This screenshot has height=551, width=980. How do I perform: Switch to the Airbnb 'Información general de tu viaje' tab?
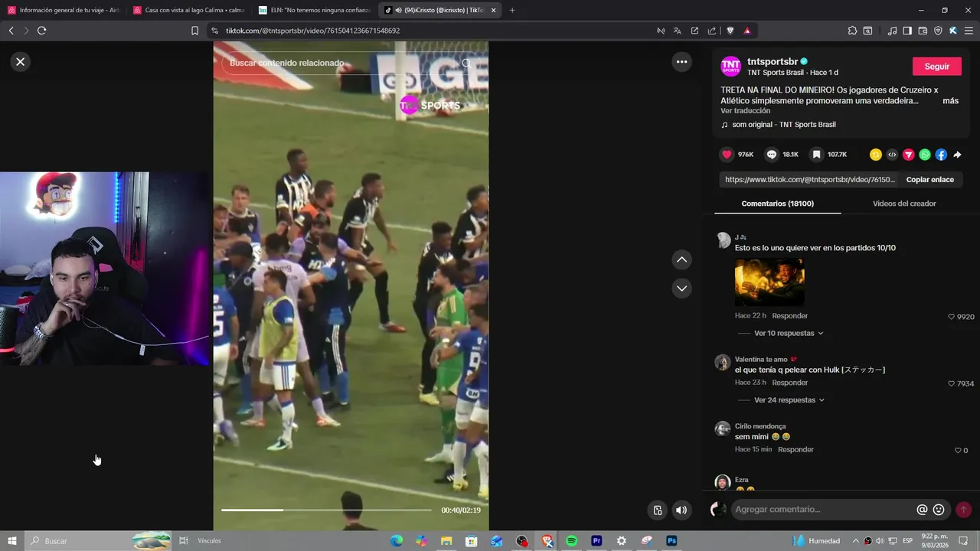click(x=64, y=10)
